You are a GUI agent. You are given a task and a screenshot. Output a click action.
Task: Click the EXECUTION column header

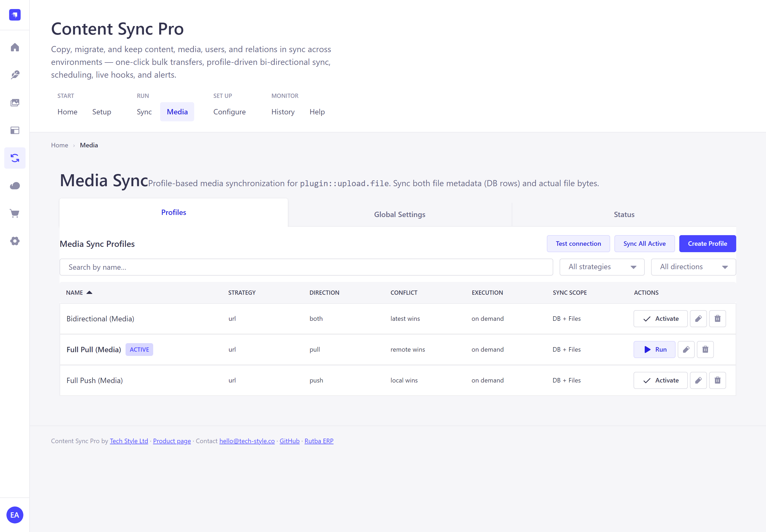tap(487, 292)
